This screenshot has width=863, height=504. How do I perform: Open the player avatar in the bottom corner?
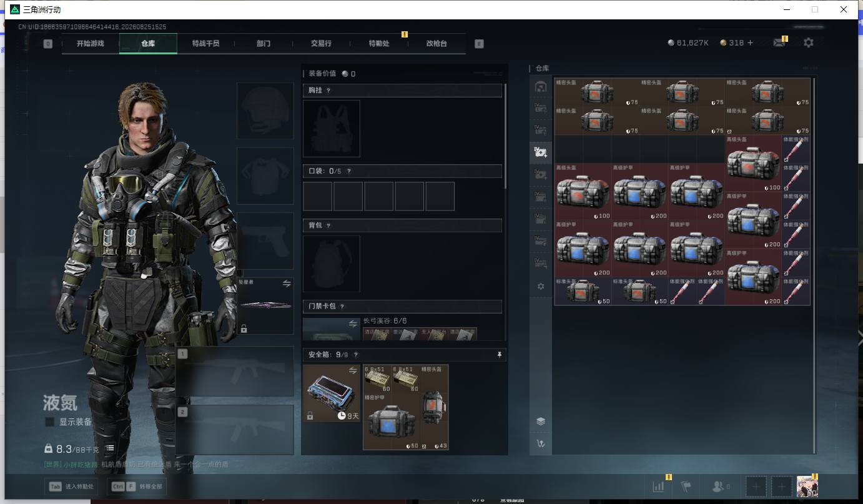click(x=807, y=487)
